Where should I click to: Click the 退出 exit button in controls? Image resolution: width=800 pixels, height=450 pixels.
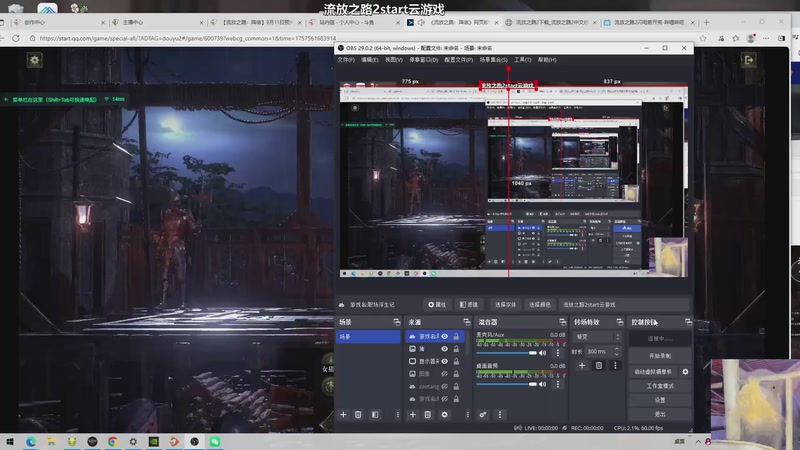tap(660, 414)
